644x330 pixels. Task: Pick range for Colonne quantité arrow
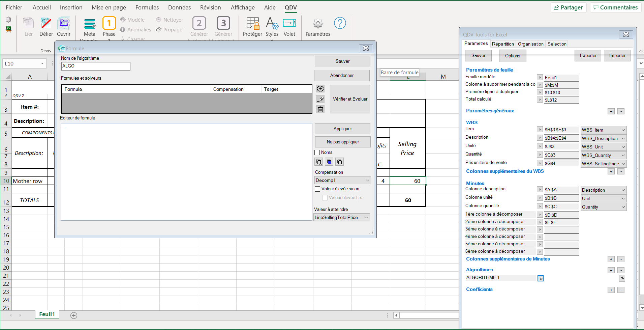(x=540, y=207)
